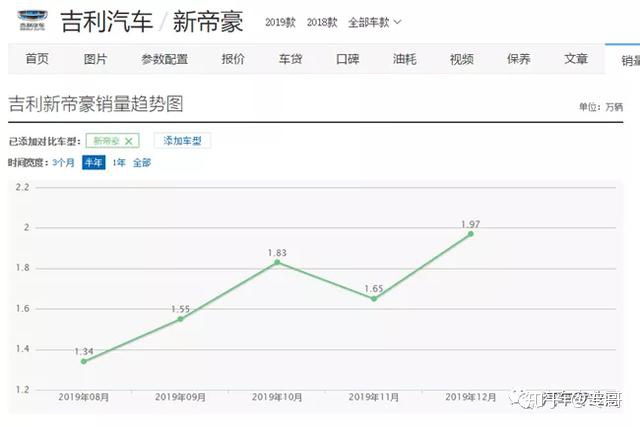Click the 2019年09月 axis label
This screenshot has width=640, height=427.
pos(180,397)
